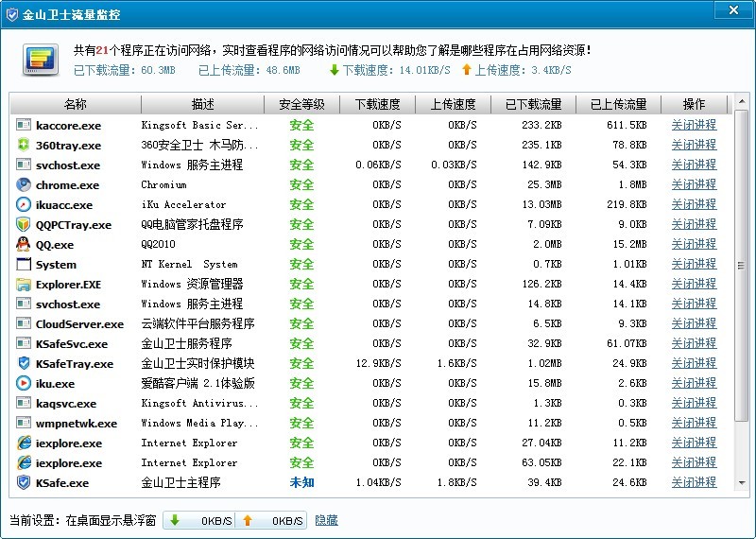Click 关闭进程 for QQ.exe
756x539 pixels.
[x=695, y=244]
